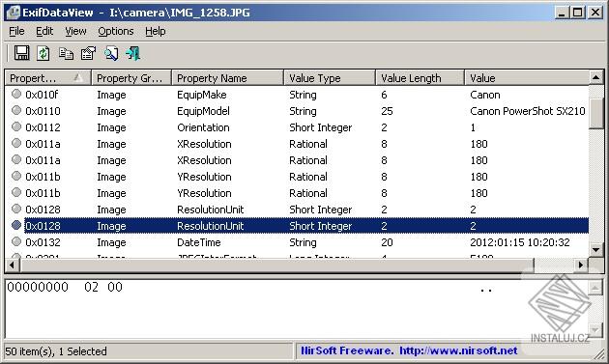Open the View menu
Screen dimensions: 609x364
[x=75, y=31]
